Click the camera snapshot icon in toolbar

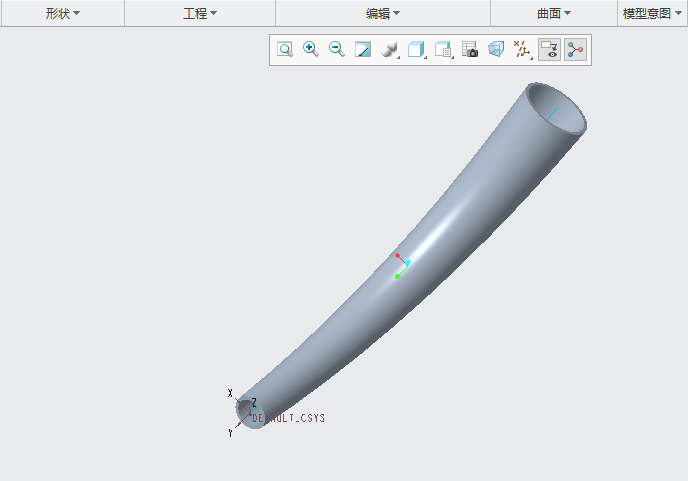pos(469,49)
